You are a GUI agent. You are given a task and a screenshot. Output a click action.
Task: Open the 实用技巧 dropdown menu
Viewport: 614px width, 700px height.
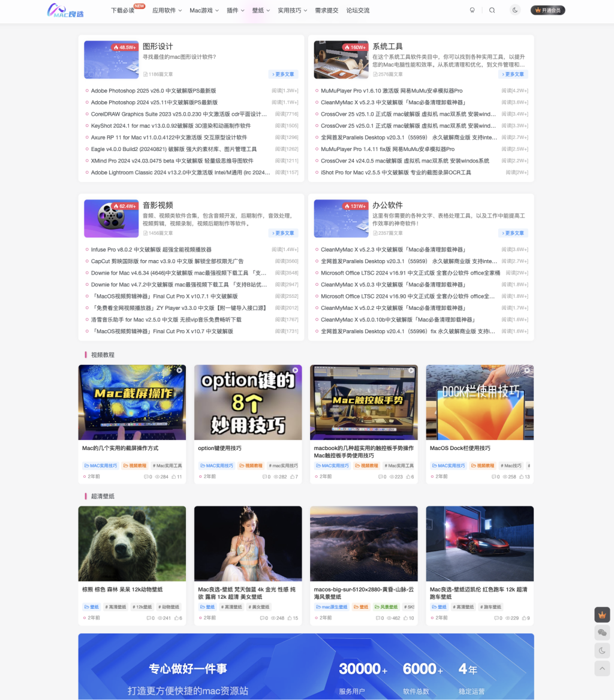coord(292,10)
